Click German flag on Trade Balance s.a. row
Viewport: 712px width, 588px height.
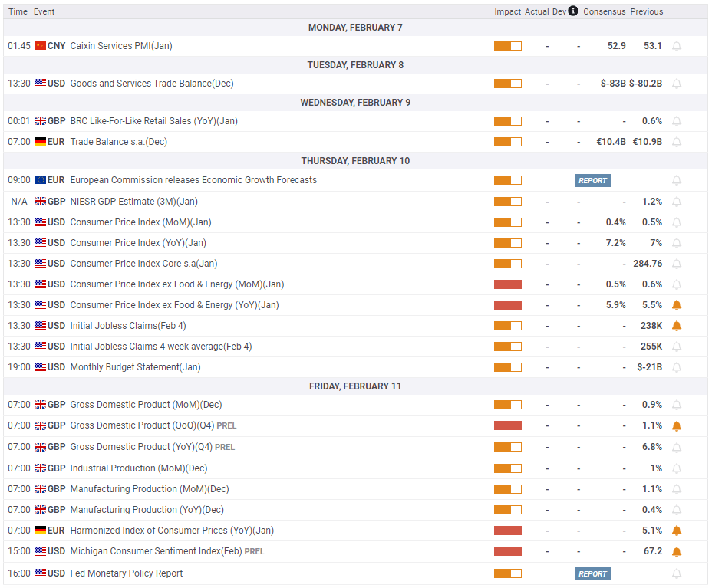point(41,142)
